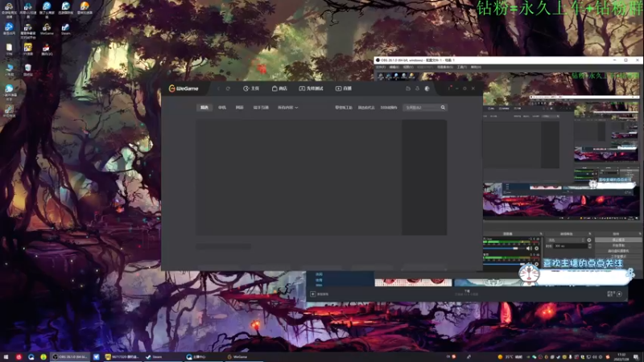Screen dimensions: 644x362
Task: Open the 工具 Tools menu in OBS
Action: [462, 68]
